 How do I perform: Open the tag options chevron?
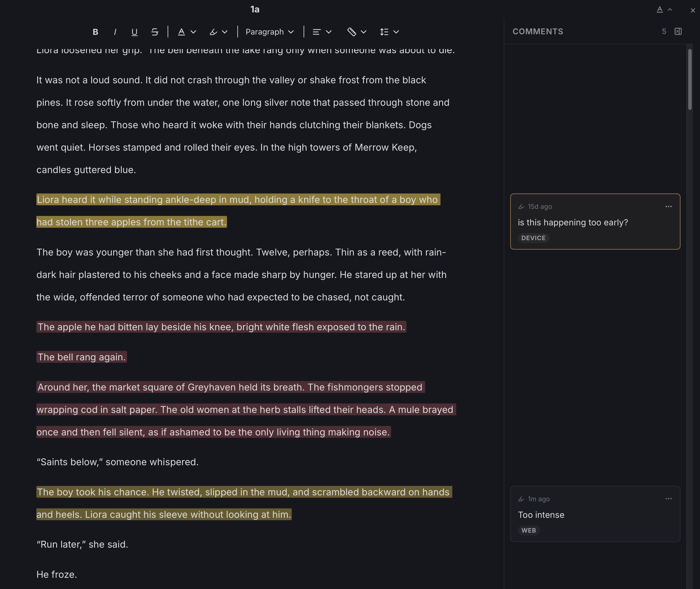(364, 32)
